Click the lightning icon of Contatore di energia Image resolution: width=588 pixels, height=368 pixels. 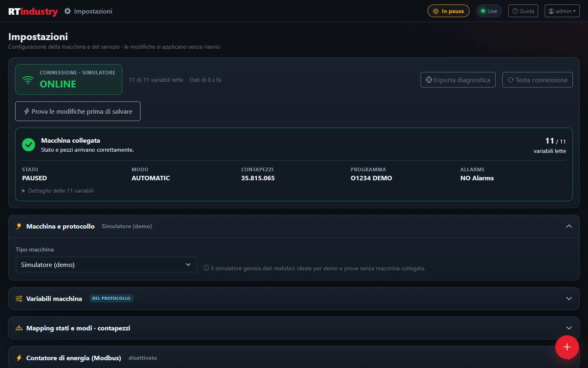point(19,358)
